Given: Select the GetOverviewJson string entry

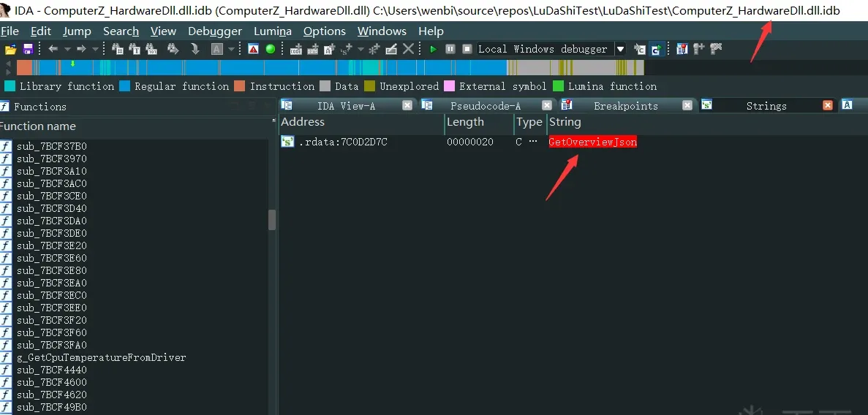Looking at the screenshot, I should pos(593,142).
